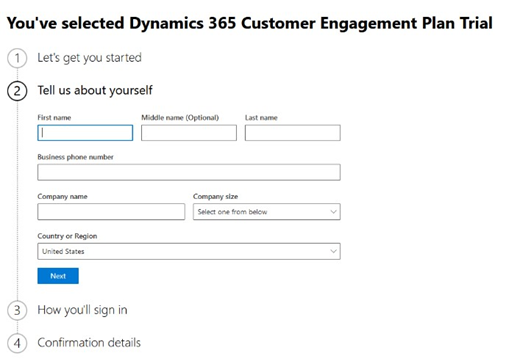Click the 'Country or Region' label text
This screenshot has width=506, height=361.
pos(67,236)
